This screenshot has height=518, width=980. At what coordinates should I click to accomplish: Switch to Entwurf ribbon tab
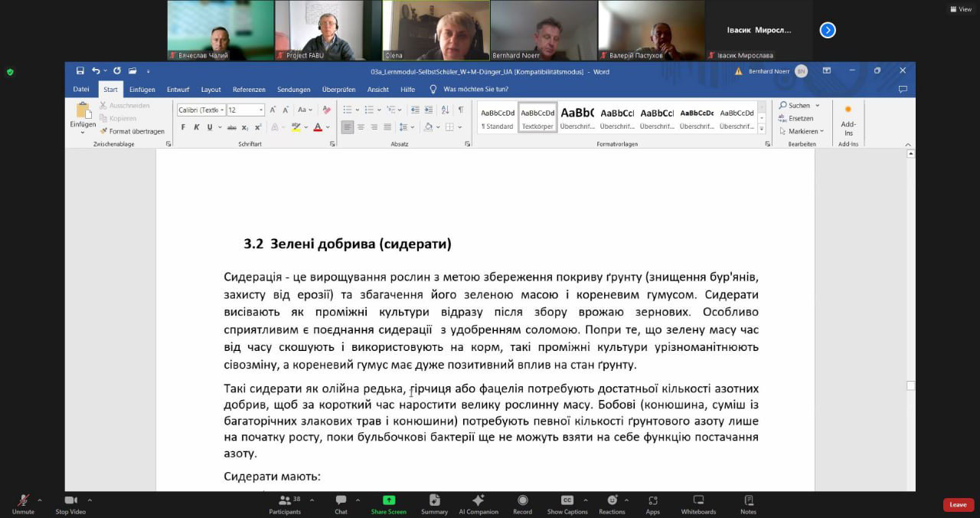click(x=178, y=90)
